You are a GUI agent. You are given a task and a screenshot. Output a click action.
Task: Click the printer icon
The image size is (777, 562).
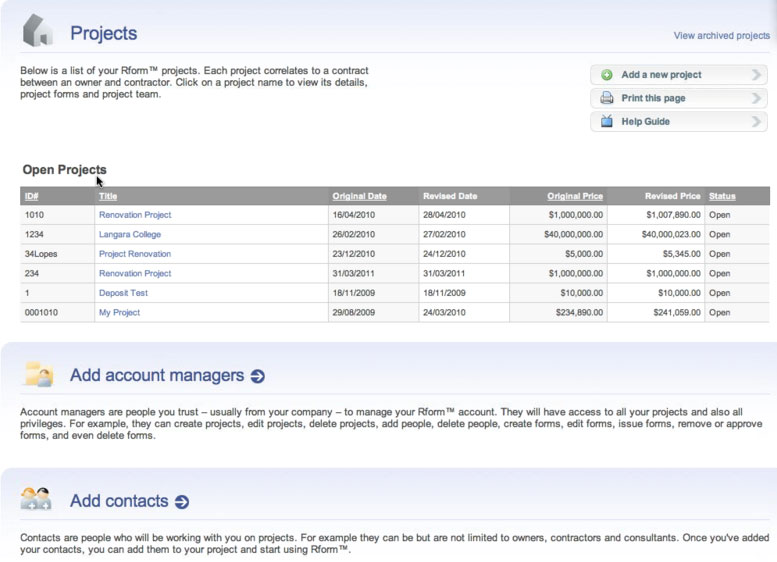coord(607,98)
